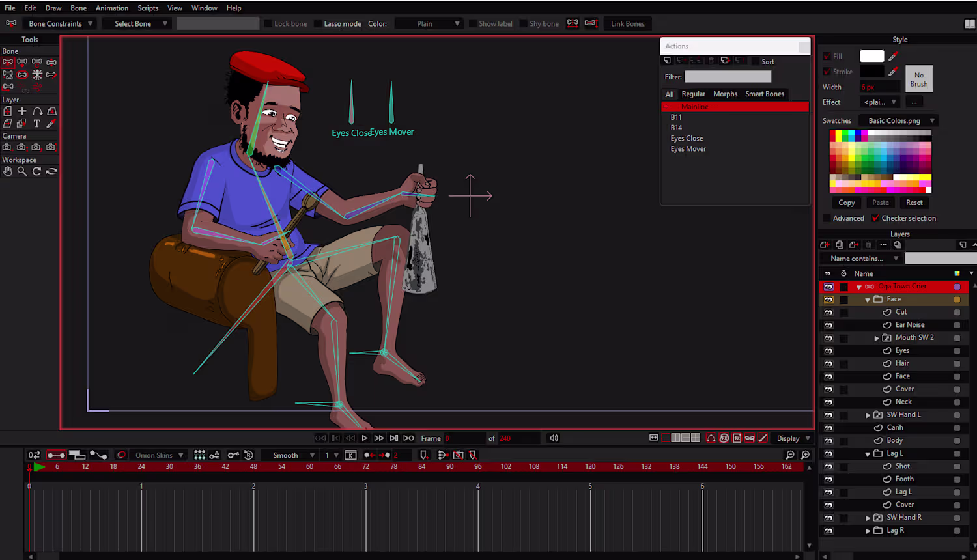Activate the Manipulate Bones star-figure tool
The height and width of the screenshot is (560, 977).
[36, 75]
